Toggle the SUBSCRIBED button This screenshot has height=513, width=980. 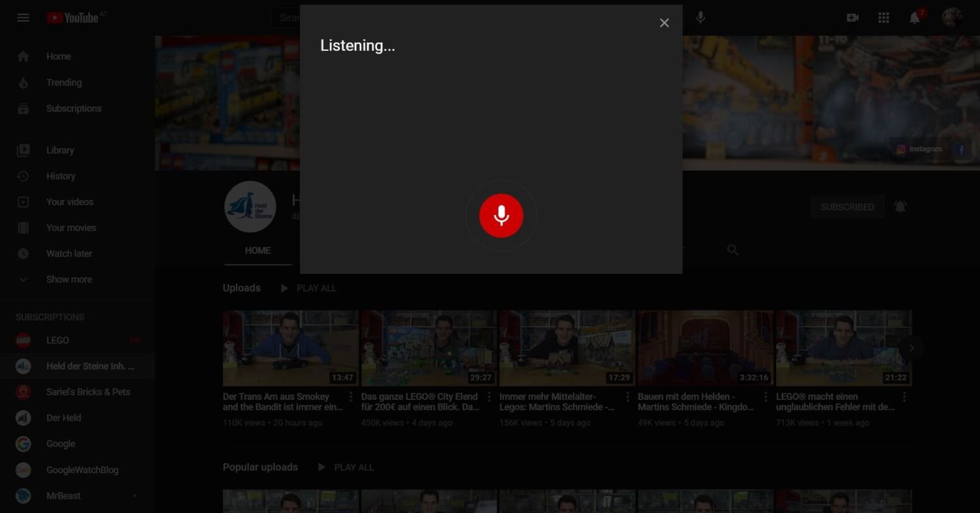(847, 207)
